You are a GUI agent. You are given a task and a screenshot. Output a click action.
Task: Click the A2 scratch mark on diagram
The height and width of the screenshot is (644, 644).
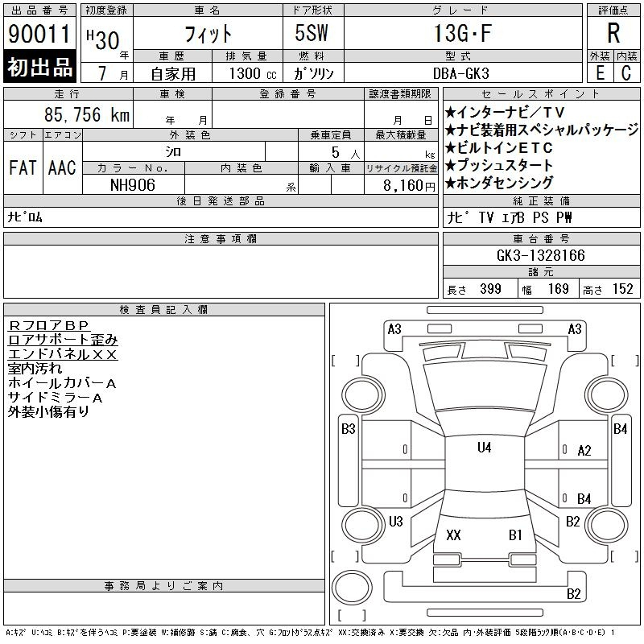[x=584, y=451]
